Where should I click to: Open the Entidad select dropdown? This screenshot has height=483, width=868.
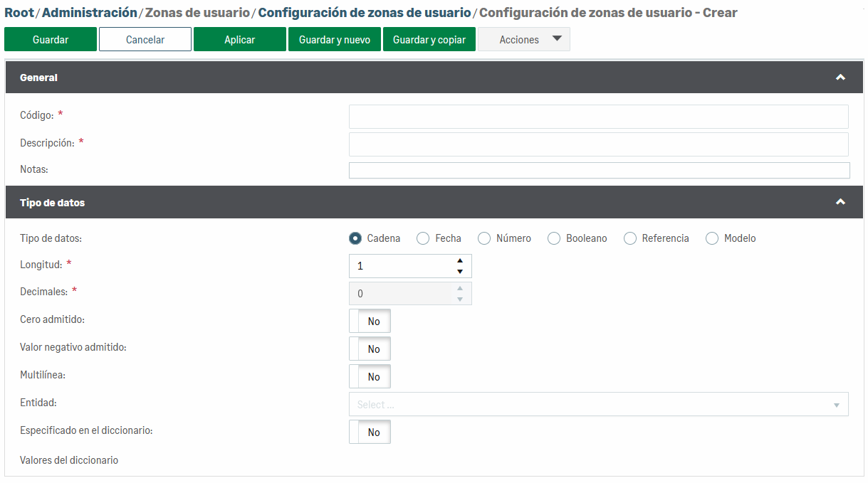[598, 405]
